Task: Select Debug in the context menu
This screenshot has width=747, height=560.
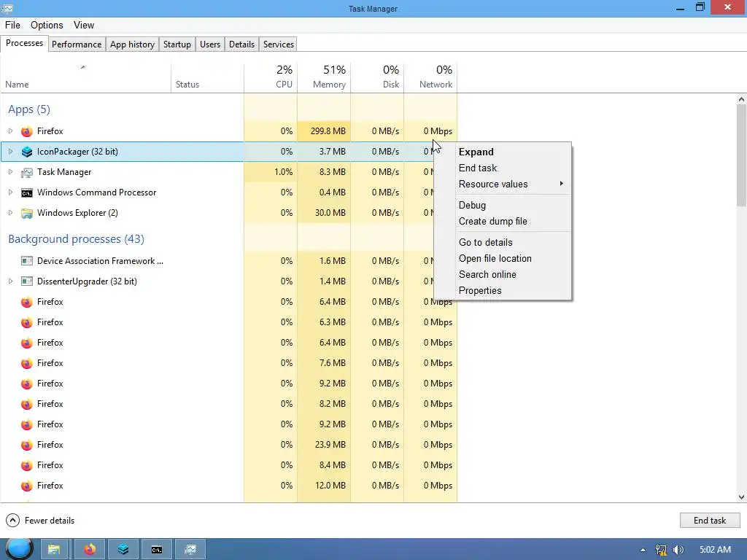Action: point(503,205)
